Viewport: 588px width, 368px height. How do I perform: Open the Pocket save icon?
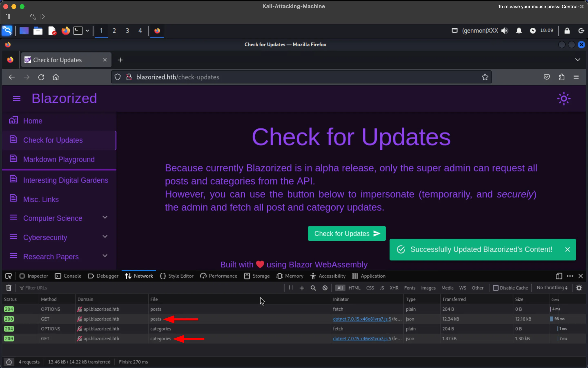tap(547, 77)
